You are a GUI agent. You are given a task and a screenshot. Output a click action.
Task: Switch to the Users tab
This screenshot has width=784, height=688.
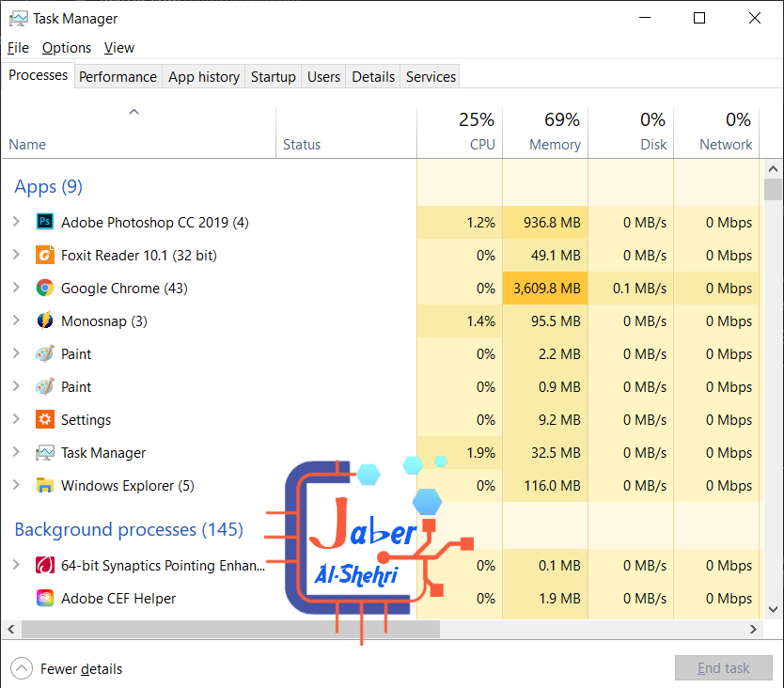[x=323, y=76]
